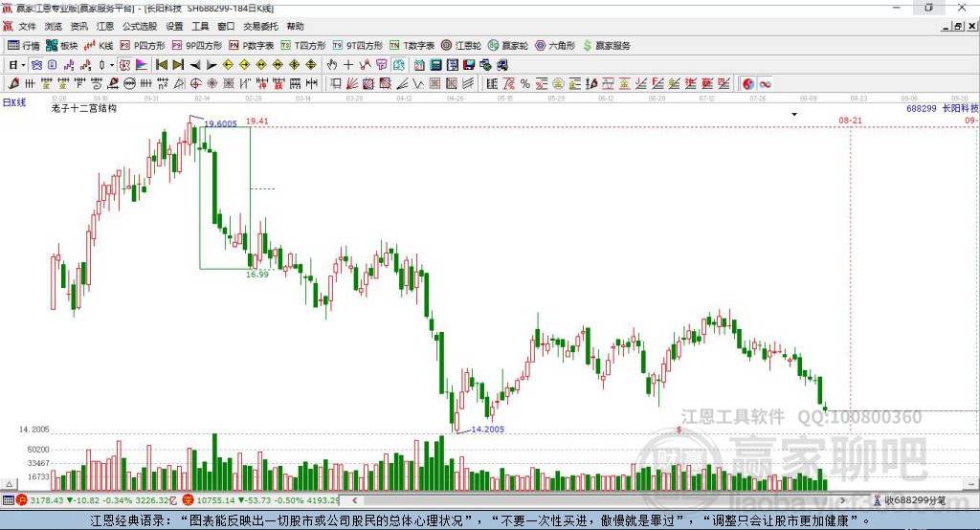Select the crosshair cursor tool
This screenshot has height=530, width=980.
[348, 65]
